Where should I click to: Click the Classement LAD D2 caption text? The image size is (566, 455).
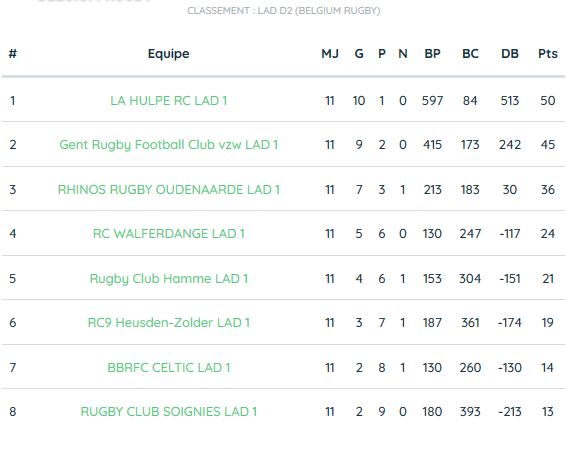coord(283,10)
